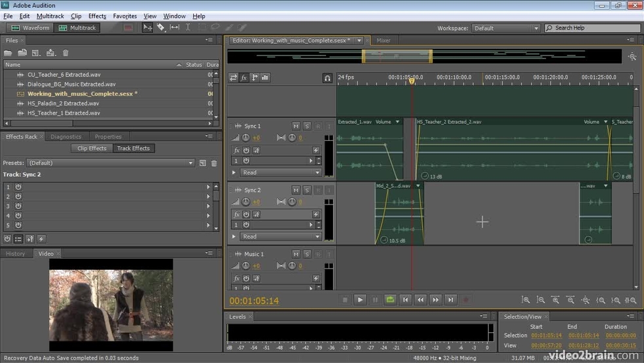Move playhead to next with transport button
This screenshot has height=363, width=644.
[x=450, y=299]
